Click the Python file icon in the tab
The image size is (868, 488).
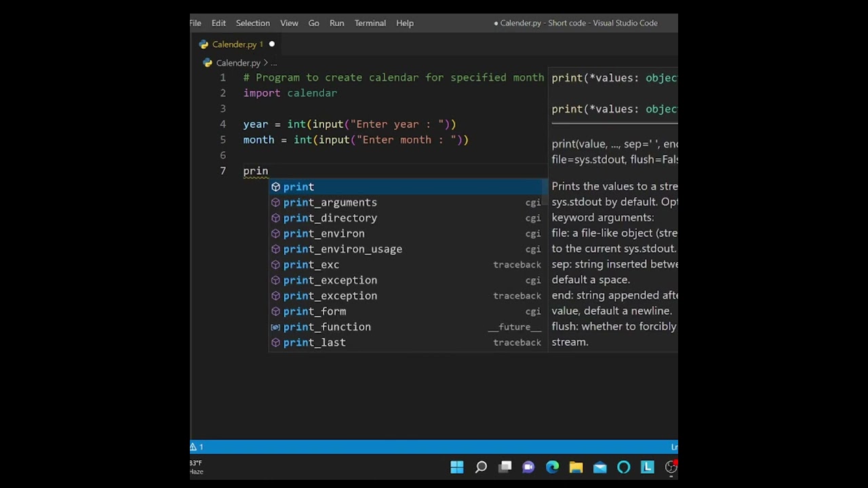(203, 45)
